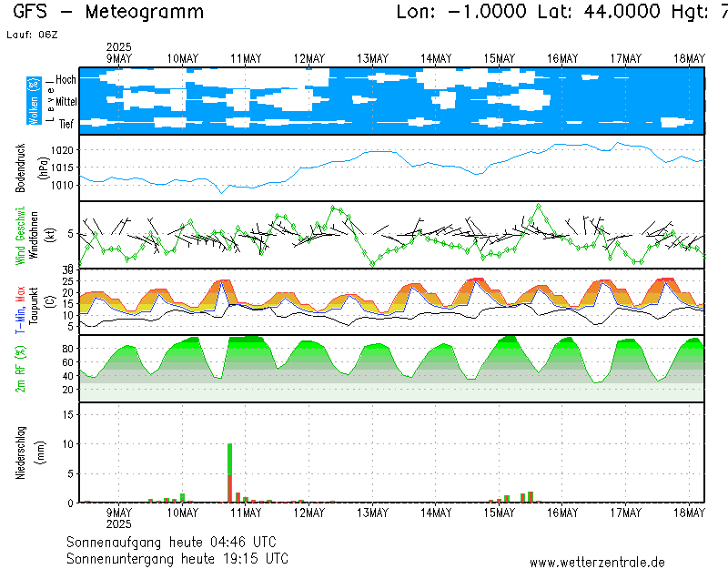Screen dimensions: 728x569
Task: Click the '(kt)' wind unit label
Action: point(50,236)
